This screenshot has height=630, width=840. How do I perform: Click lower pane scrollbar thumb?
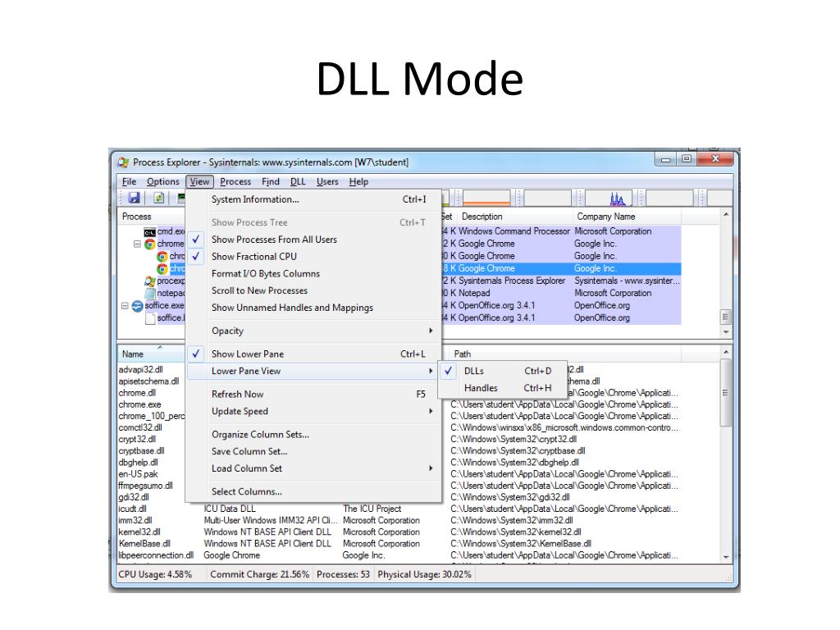[726, 393]
